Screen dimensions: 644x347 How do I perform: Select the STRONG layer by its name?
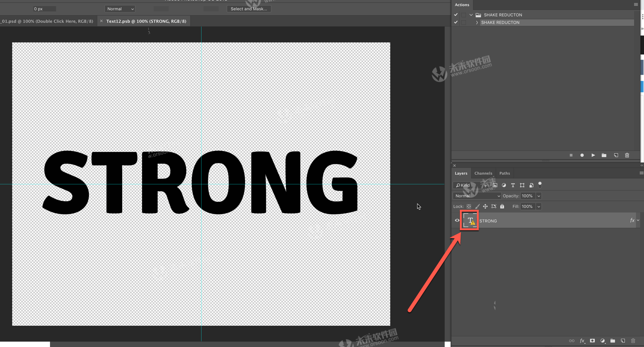[488, 221]
